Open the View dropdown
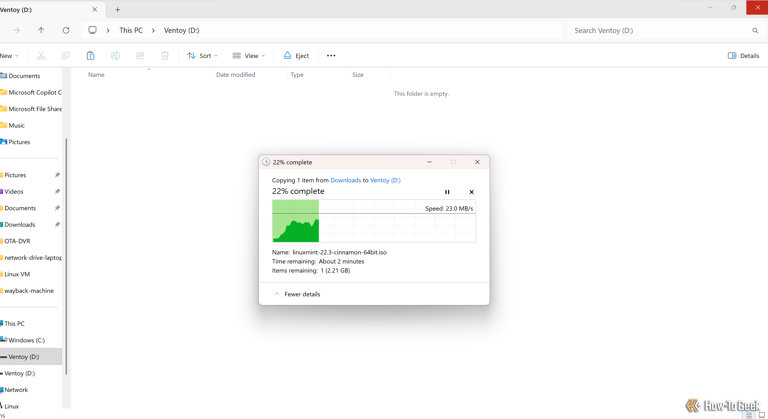The width and height of the screenshot is (768, 419). click(248, 56)
